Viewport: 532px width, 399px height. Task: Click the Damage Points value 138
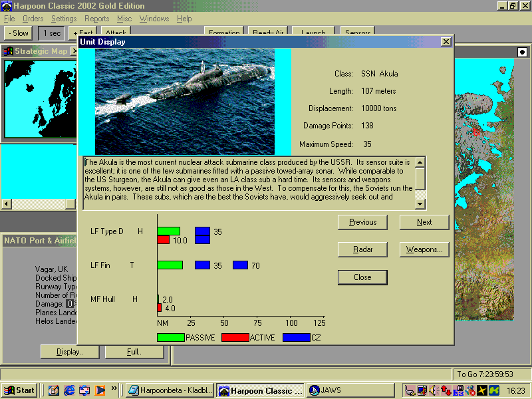367,126
